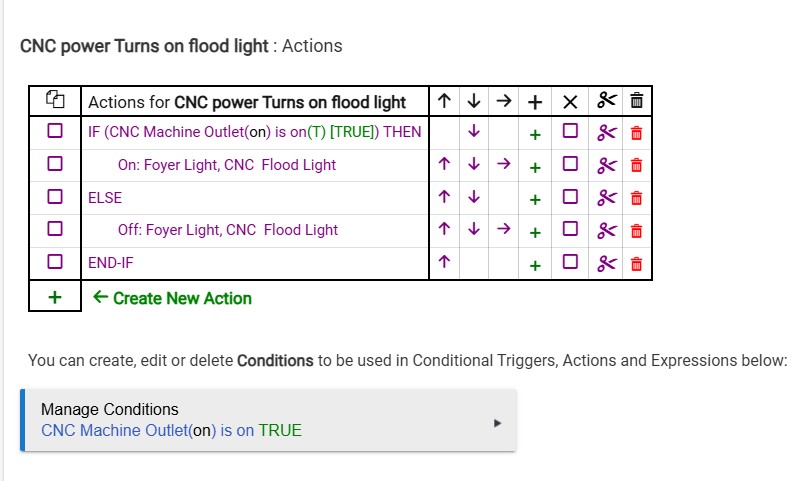Click the copy icon in the table header
The height and width of the screenshot is (481, 792).
55,101
